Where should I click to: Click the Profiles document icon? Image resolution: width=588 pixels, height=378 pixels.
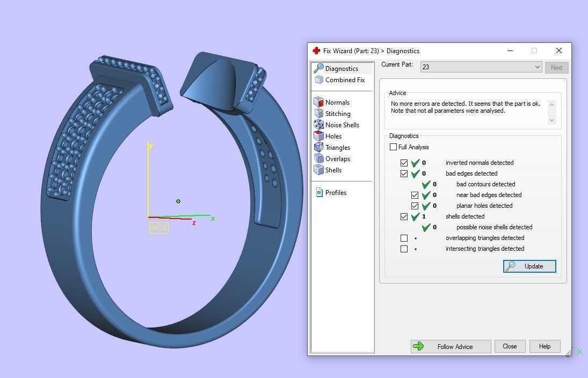(319, 192)
